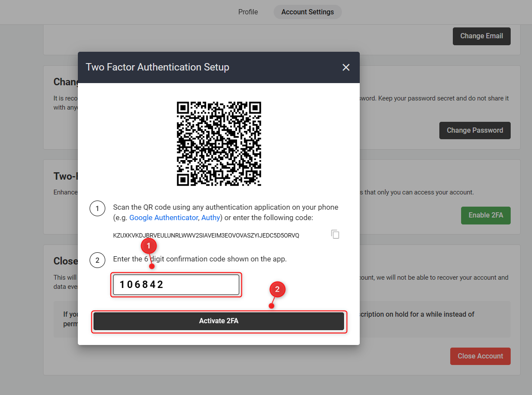Image resolution: width=532 pixels, height=395 pixels.
Task: Copy the 2FA secret key code
Action: [x=335, y=234]
